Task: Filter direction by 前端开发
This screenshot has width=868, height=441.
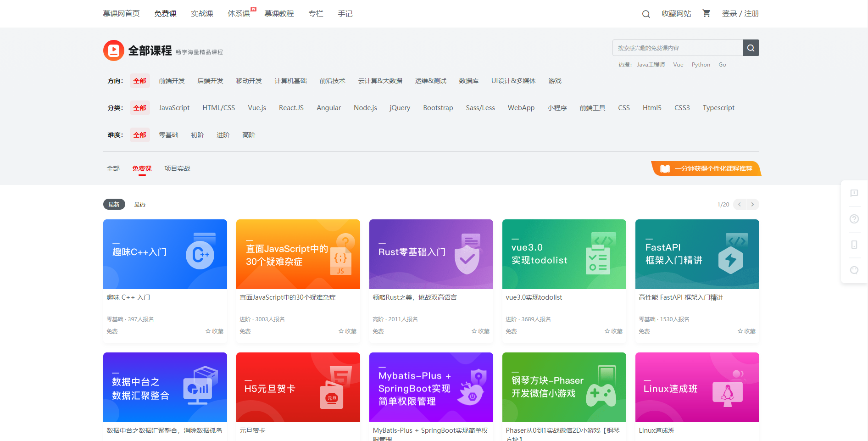Action: [172, 81]
